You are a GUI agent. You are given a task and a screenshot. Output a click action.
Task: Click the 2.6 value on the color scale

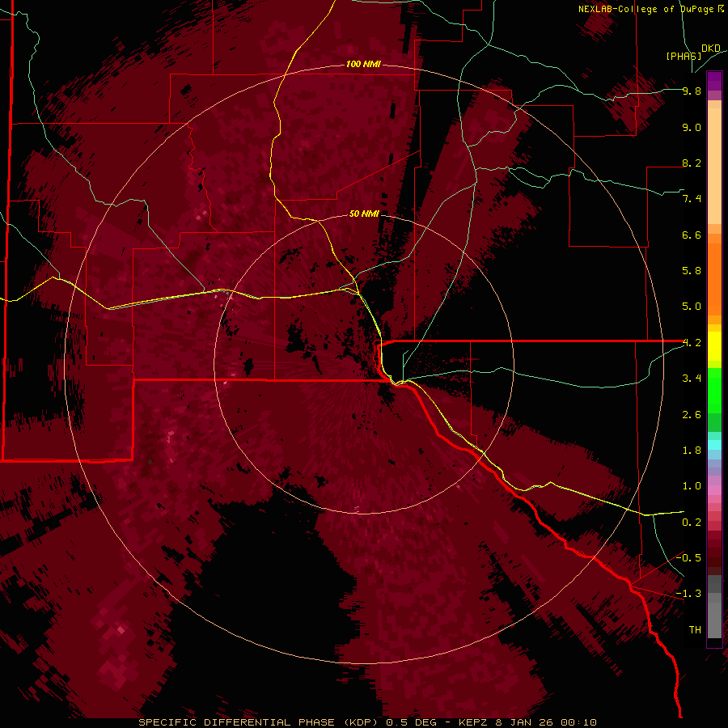[692, 415]
